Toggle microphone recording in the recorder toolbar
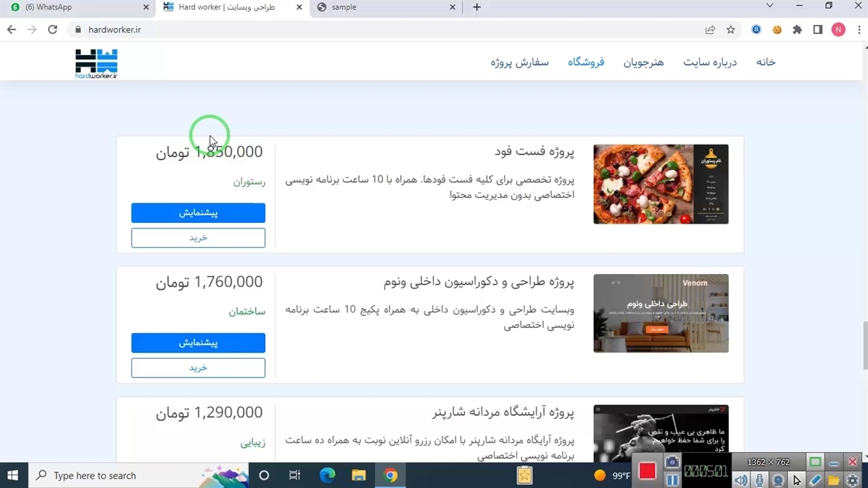Screen dimensions: 868x488 (x=759, y=481)
